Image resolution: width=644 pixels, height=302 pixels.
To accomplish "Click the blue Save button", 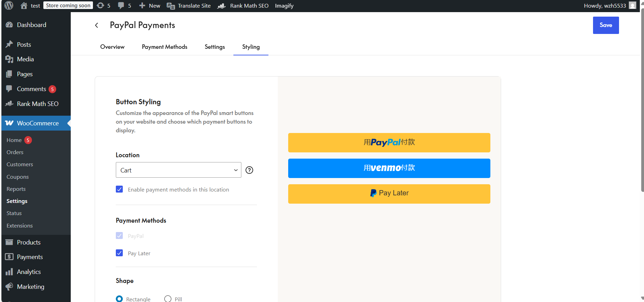I will point(606,25).
